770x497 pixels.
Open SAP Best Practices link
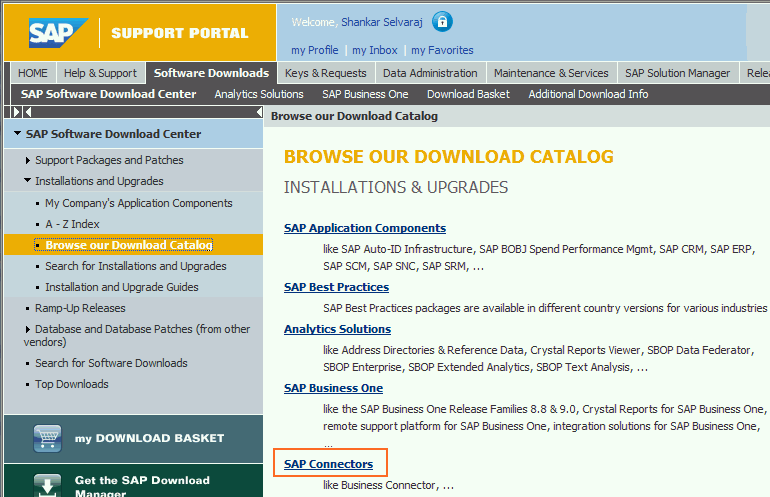tap(336, 287)
